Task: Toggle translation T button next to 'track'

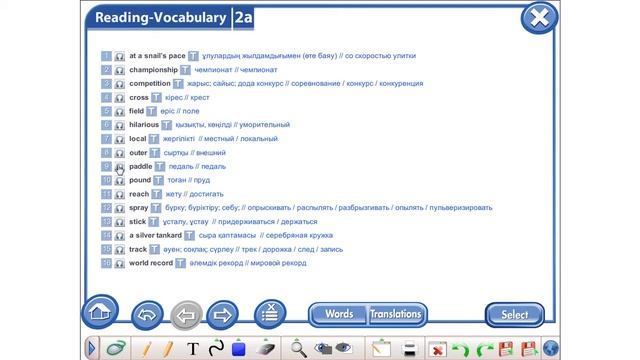Action: coord(154,249)
